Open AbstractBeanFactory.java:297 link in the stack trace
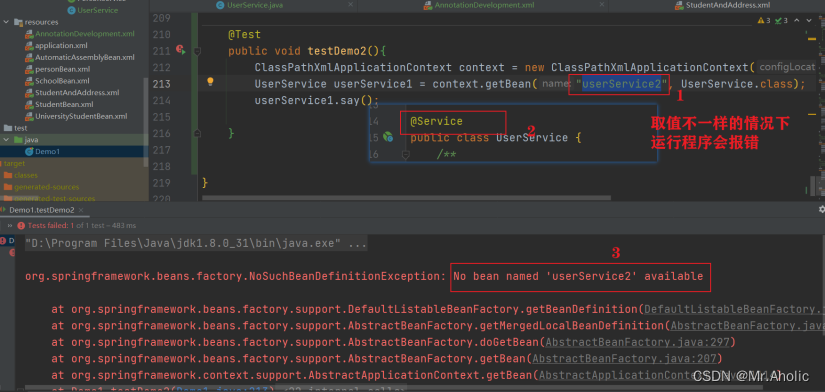This screenshot has height=392, width=825. pos(638,343)
